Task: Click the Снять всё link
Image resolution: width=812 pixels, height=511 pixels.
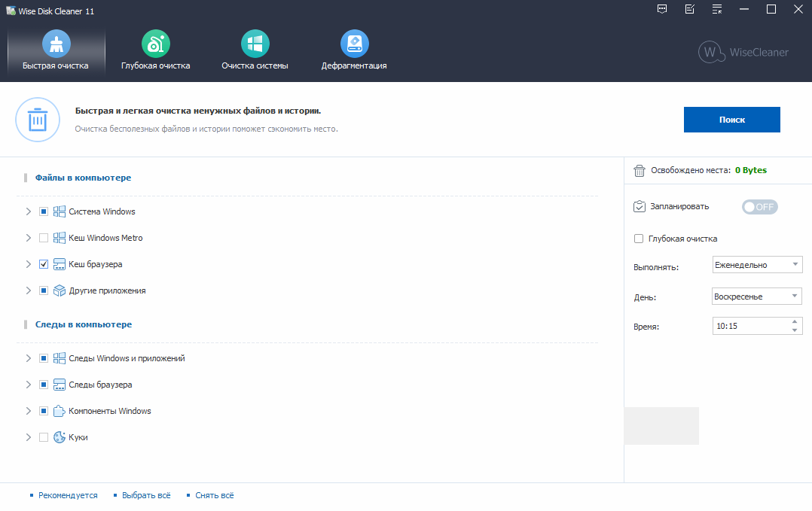Action: pyautogui.click(x=215, y=495)
